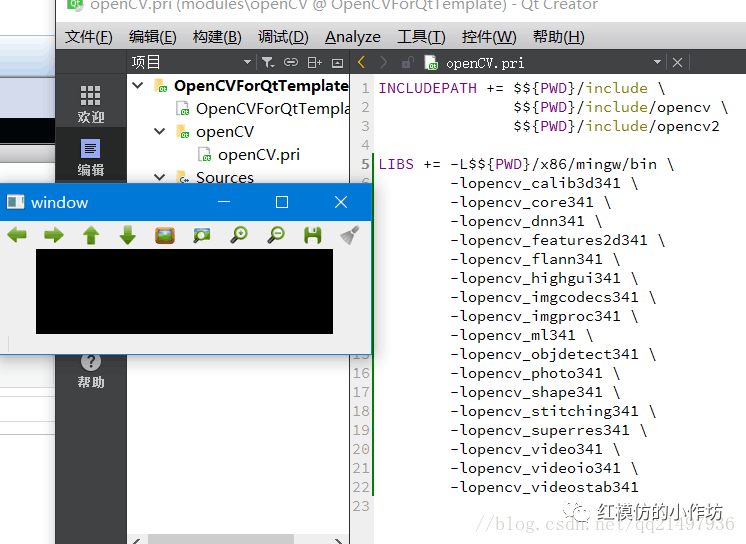
Task: Close the project side pane icon
Action: (337, 63)
